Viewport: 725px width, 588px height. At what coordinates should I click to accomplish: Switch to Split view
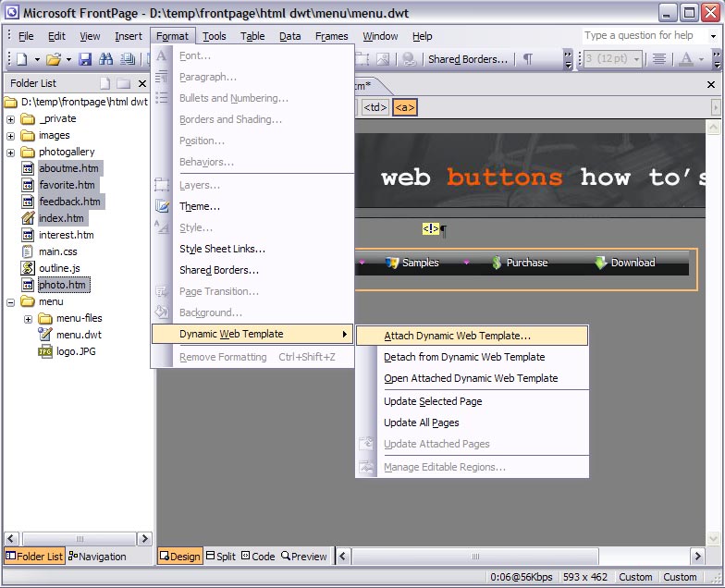click(x=220, y=557)
